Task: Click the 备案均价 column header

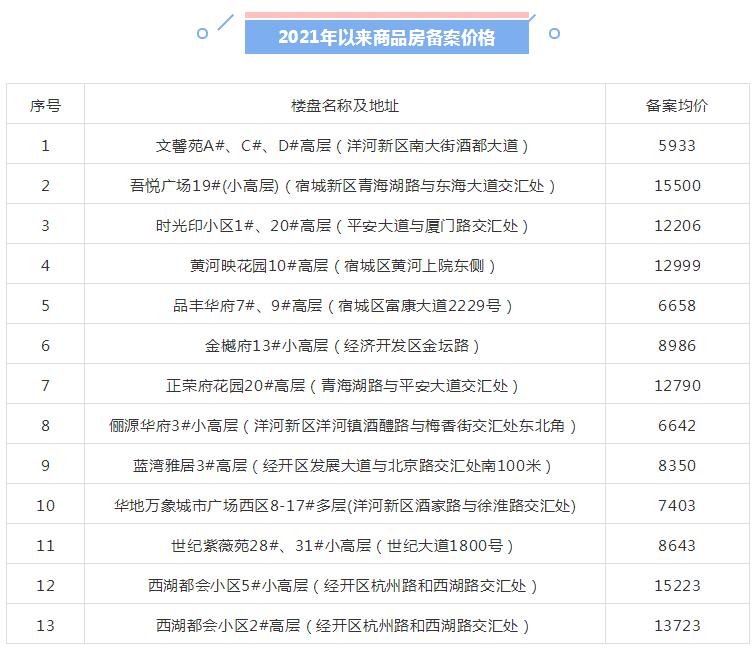Action: pos(677,106)
